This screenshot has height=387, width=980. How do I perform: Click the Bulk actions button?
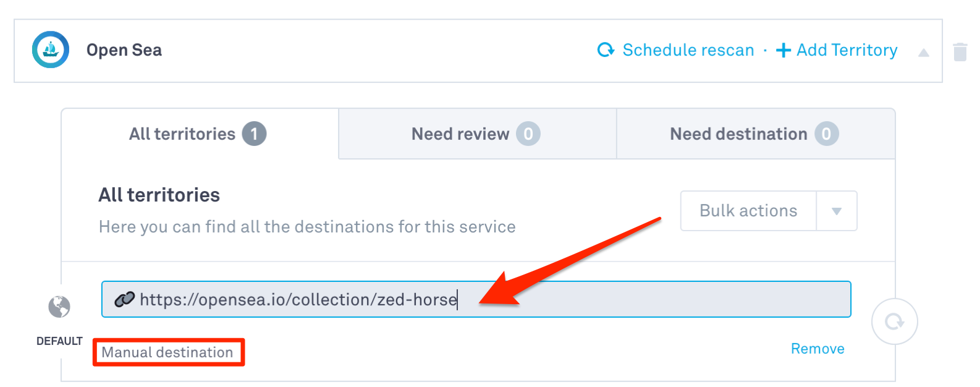[748, 211]
